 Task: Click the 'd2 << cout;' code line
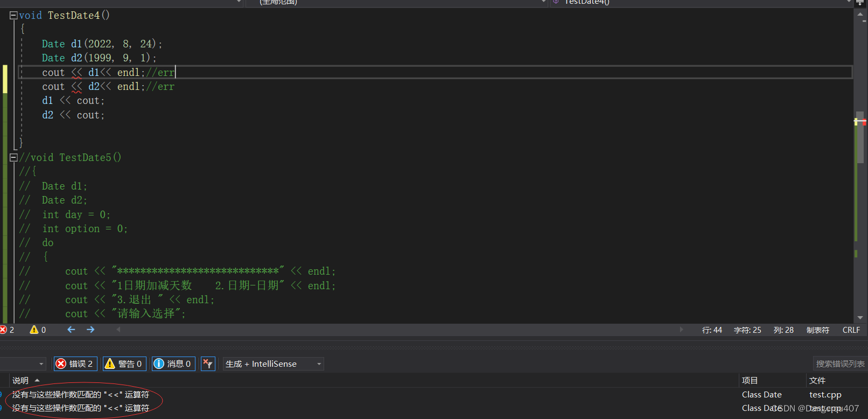click(73, 115)
